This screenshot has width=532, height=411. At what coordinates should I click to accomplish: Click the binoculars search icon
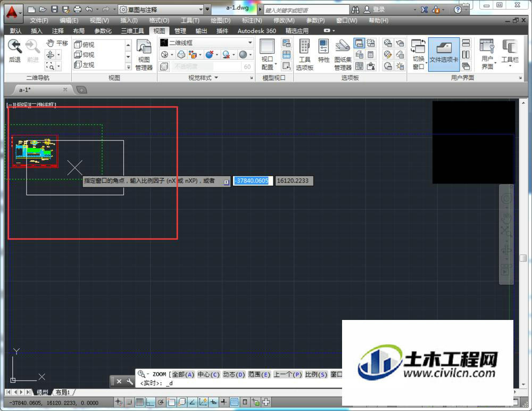(x=355, y=10)
